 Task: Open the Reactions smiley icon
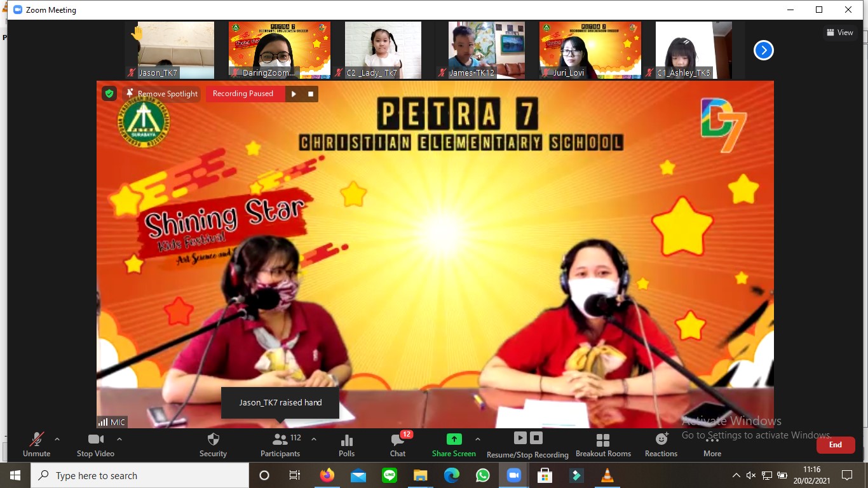pyautogui.click(x=661, y=439)
